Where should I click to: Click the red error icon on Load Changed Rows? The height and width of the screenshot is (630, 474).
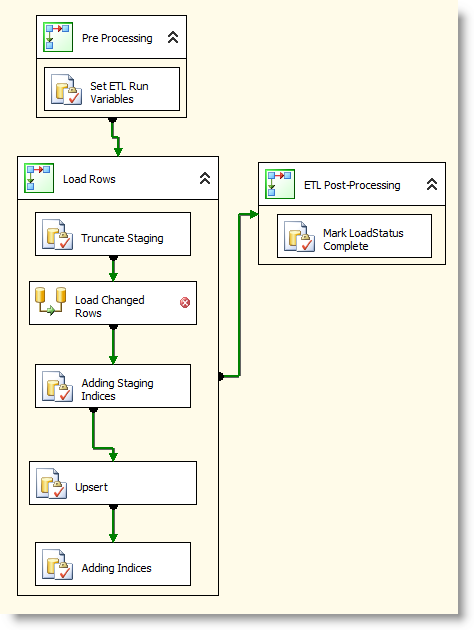click(x=185, y=302)
